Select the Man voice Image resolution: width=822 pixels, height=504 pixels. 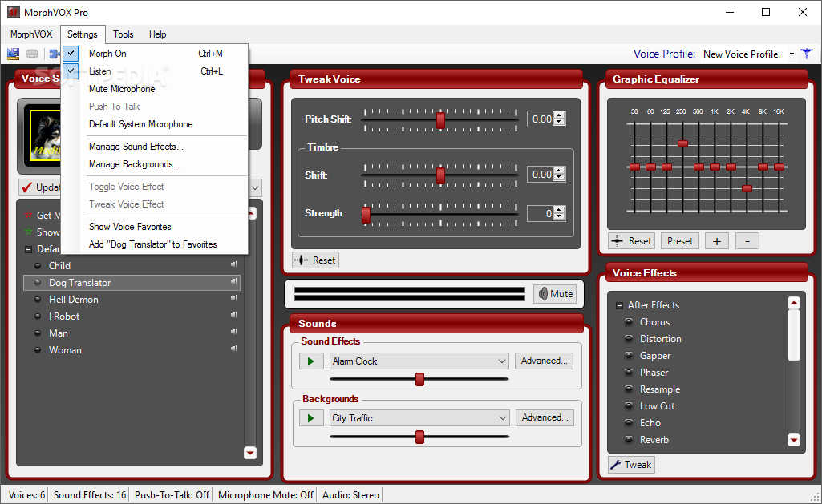(132, 333)
